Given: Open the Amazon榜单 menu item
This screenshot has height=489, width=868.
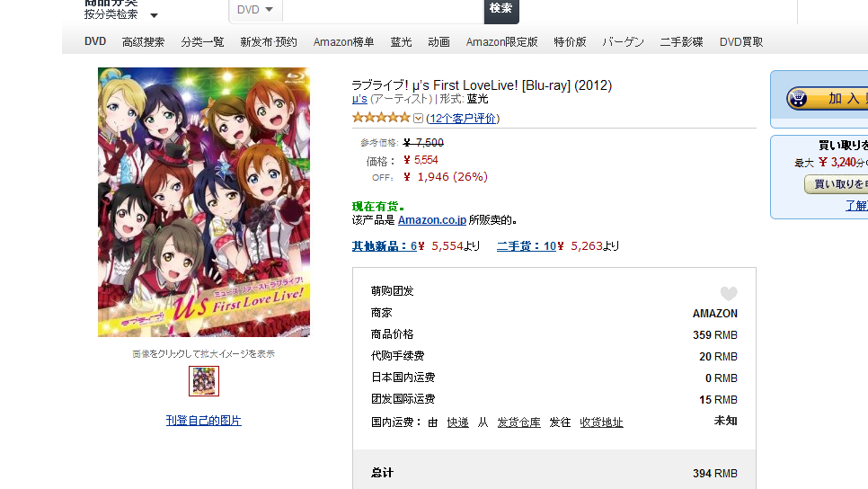Looking at the screenshot, I should 343,42.
